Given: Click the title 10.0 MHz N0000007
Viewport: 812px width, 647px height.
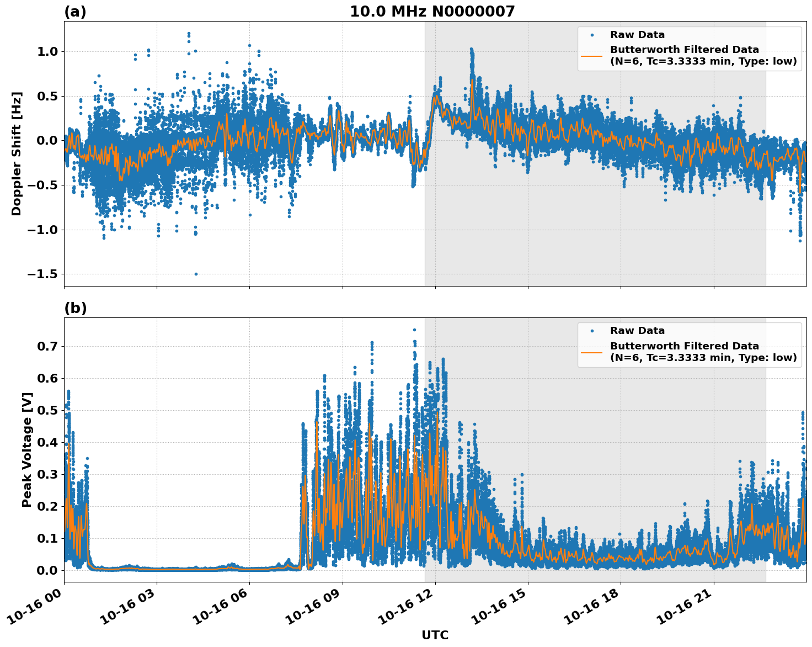Looking at the screenshot, I should tap(433, 10).
